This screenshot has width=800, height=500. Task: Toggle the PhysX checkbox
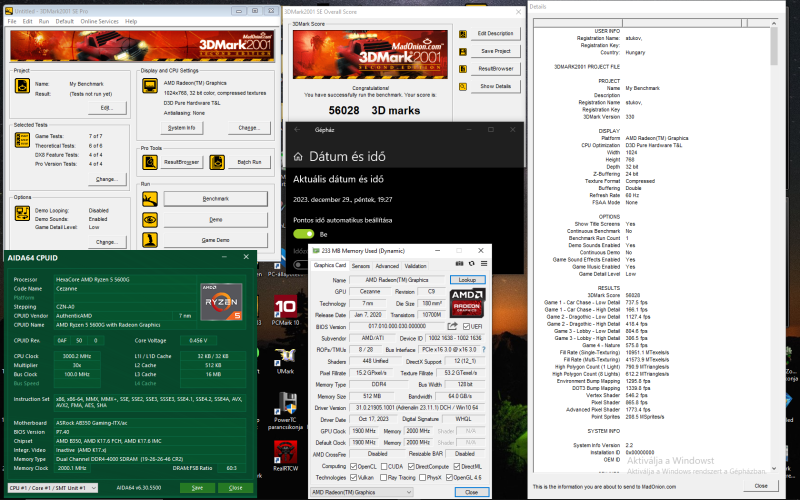point(422,478)
